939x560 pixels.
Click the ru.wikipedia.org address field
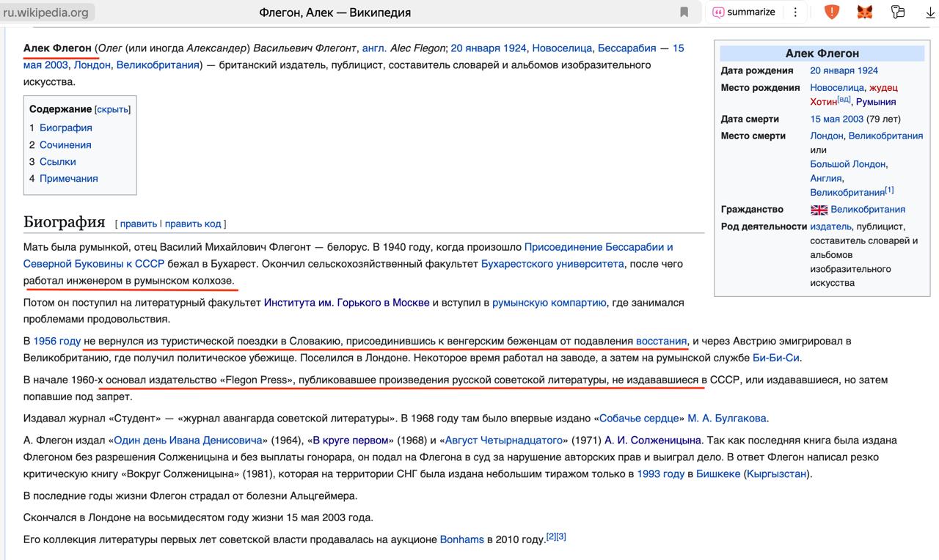(45, 12)
